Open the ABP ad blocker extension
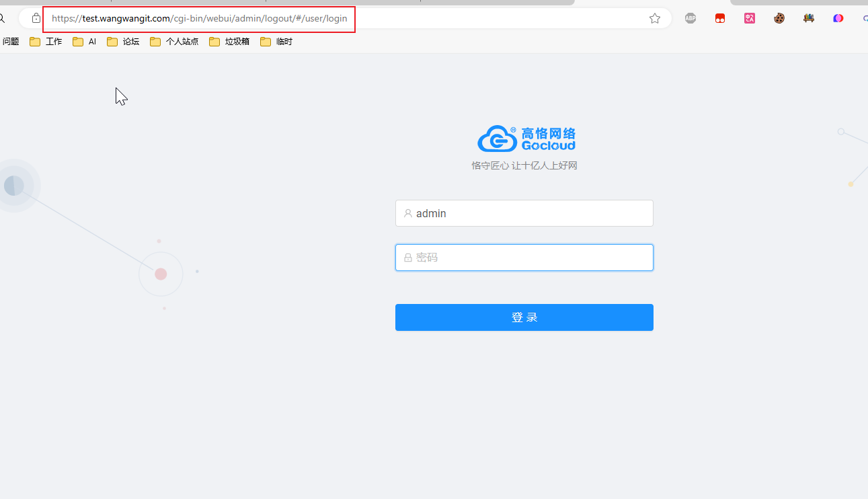The image size is (868, 499). pyautogui.click(x=691, y=19)
